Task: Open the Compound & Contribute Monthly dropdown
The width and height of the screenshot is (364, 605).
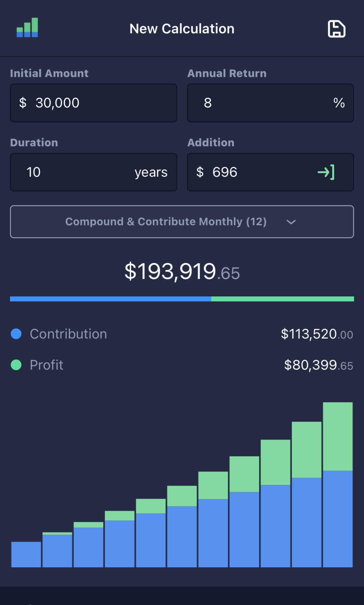Action: [x=166, y=222]
